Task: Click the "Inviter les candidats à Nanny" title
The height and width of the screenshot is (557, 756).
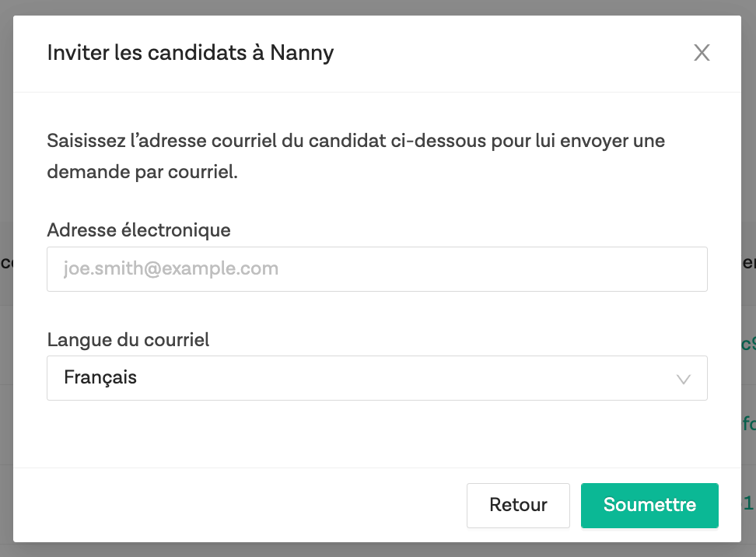Action: click(191, 53)
